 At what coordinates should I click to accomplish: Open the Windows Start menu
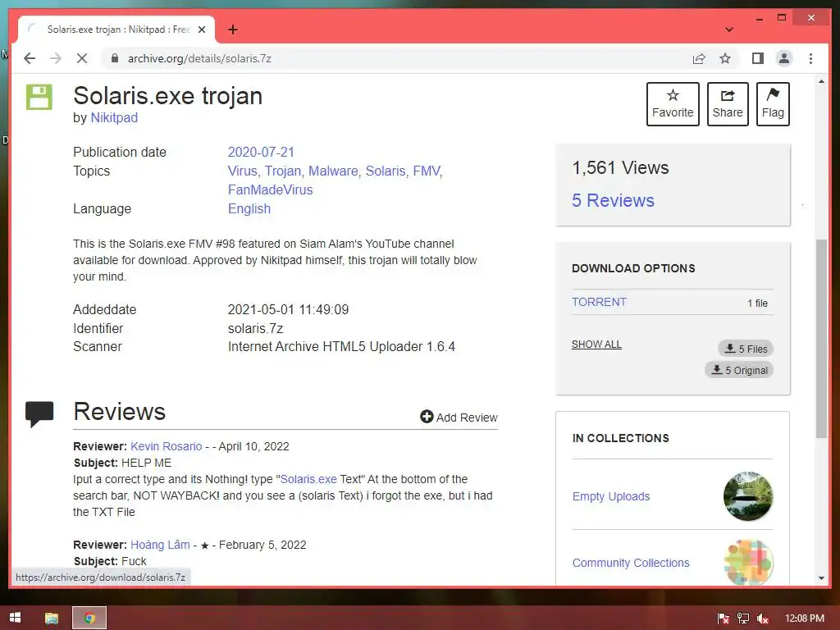(15, 618)
